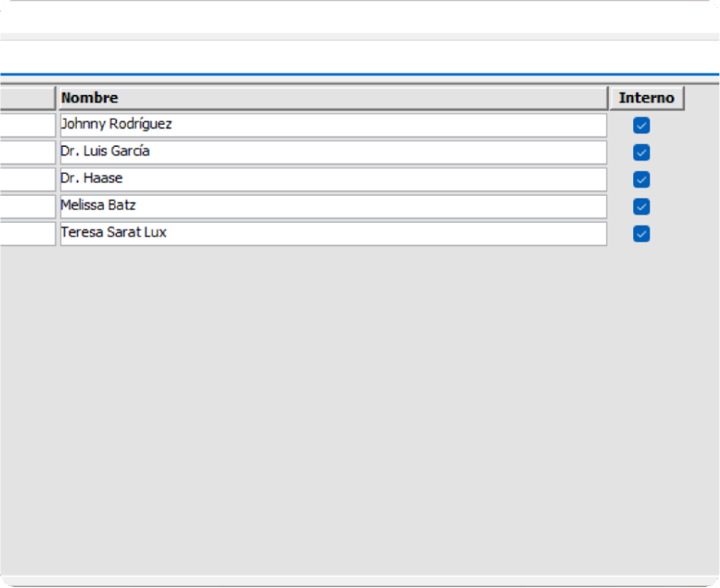Select the Melissa Batz name field

pyautogui.click(x=332, y=207)
